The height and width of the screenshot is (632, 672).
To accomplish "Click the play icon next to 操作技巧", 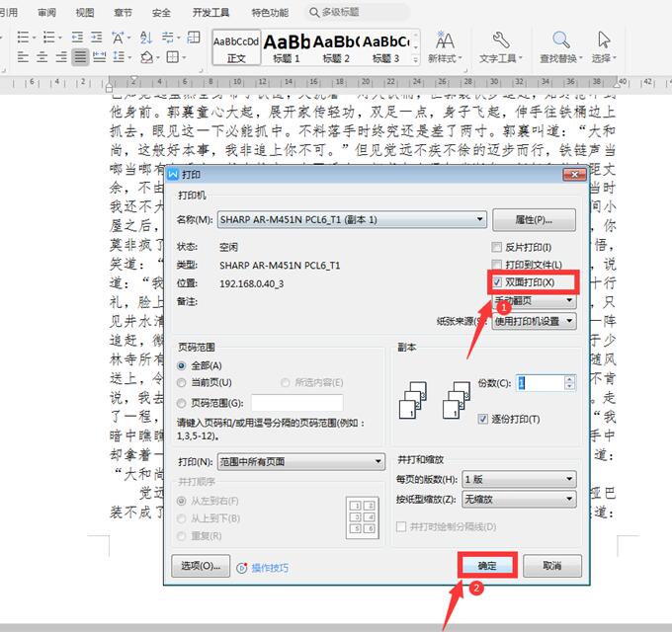I will click(242, 568).
